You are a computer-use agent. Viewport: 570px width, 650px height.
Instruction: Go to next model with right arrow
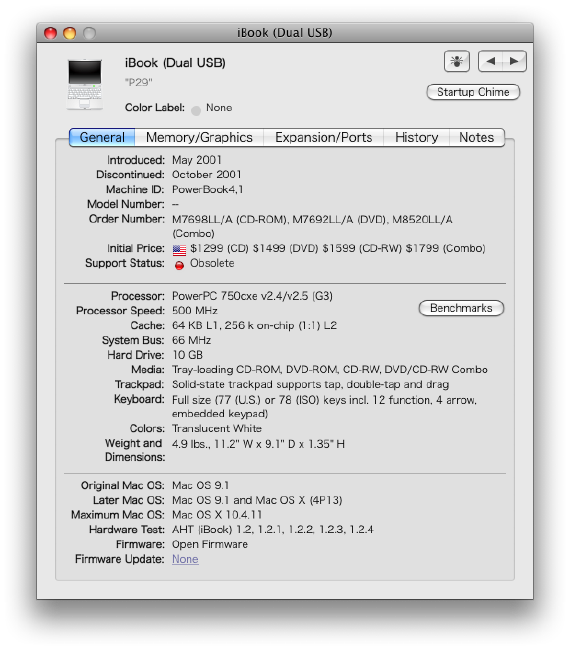pos(514,61)
